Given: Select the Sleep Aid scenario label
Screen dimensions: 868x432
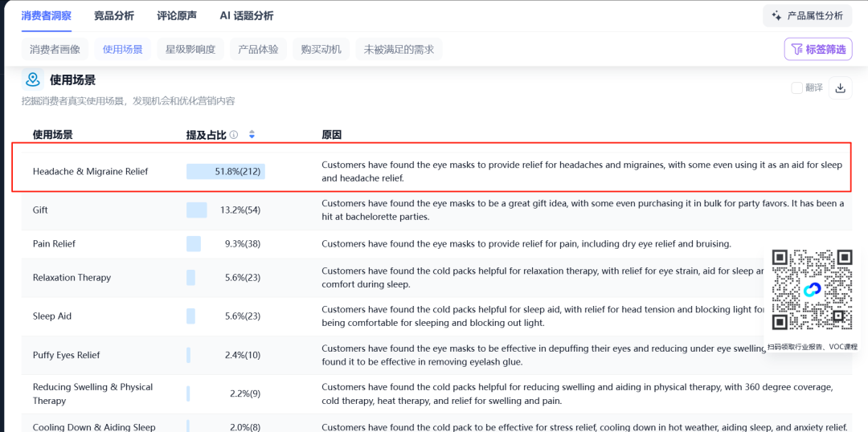Looking at the screenshot, I should pos(52,316).
